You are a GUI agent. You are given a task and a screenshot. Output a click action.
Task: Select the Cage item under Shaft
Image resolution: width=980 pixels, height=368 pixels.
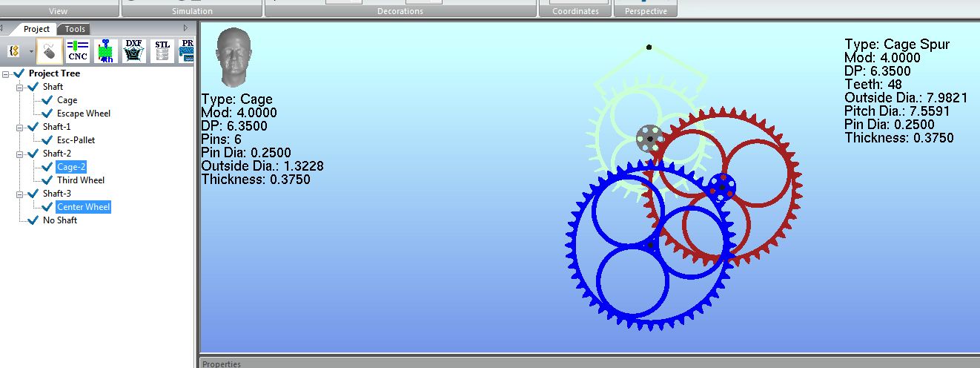click(67, 100)
